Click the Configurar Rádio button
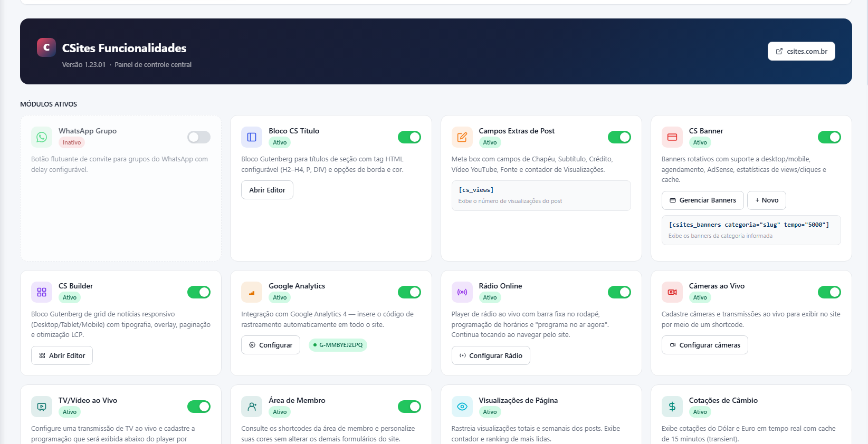Image resolution: width=868 pixels, height=444 pixels. [491, 355]
